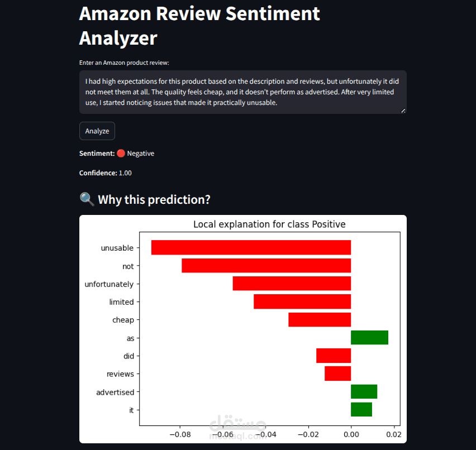Screen dimensions: 476x450
Task: Click the red bar for "reviews"
Action: [x=337, y=374]
